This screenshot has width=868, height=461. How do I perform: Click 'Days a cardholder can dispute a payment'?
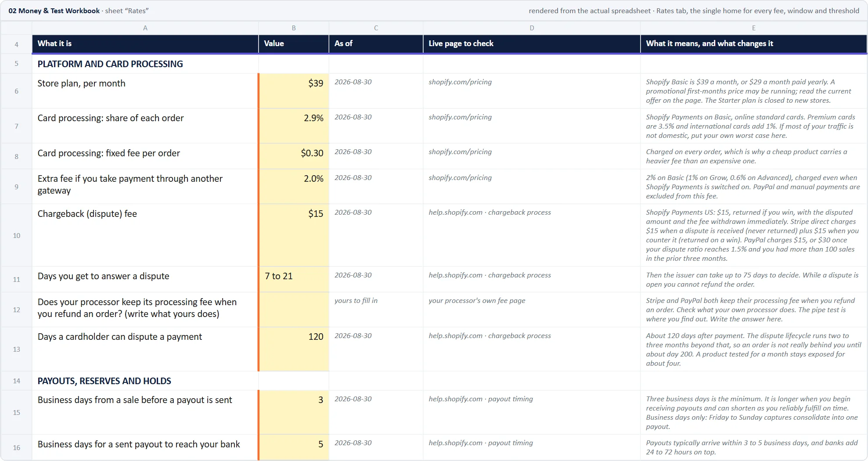[120, 337]
